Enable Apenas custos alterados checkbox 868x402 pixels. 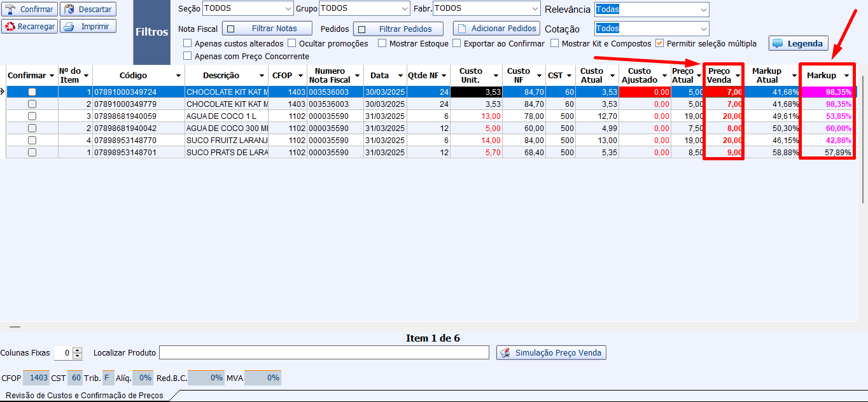(187, 44)
